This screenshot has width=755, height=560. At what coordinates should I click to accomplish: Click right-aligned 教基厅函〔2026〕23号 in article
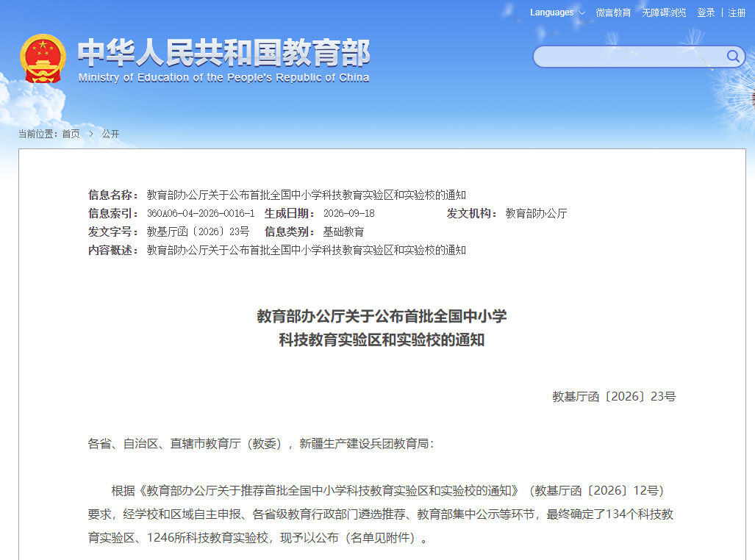click(x=614, y=396)
